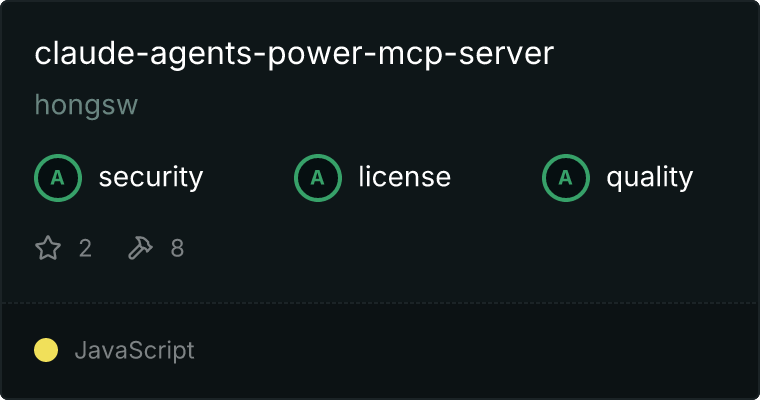Click the quality grade A badge
760x400 pixels.
pyautogui.click(x=566, y=178)
